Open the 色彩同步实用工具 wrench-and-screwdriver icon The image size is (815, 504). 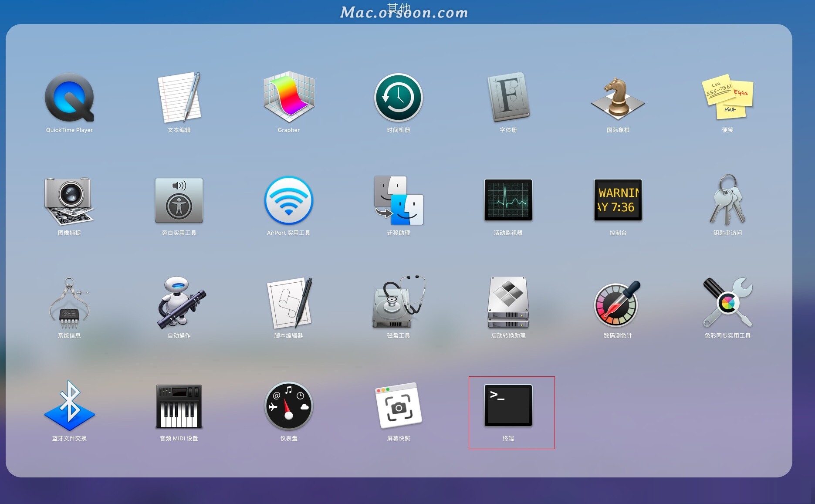[x=728, y=302]
